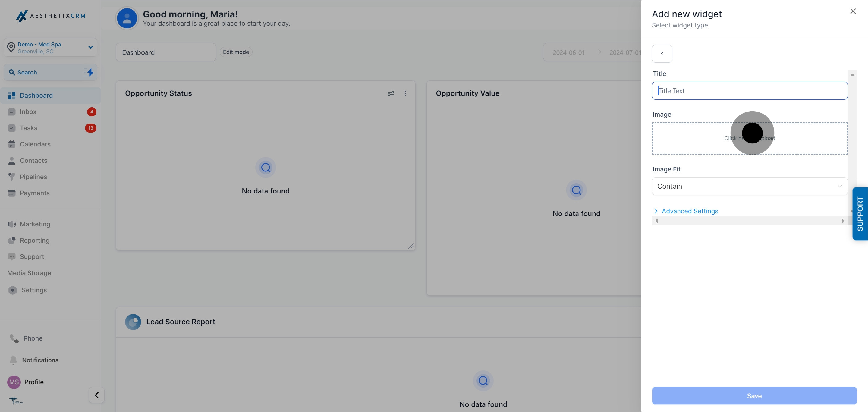Close the Add new widget panel
The width and height of the screenshot is (868, 412).
point(853,11)
